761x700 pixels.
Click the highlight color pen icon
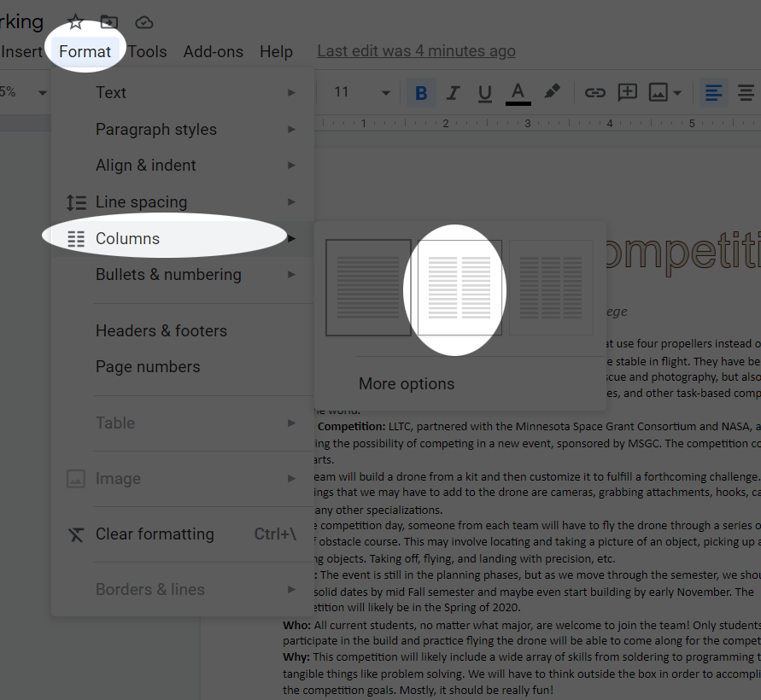tap(552, 92)
